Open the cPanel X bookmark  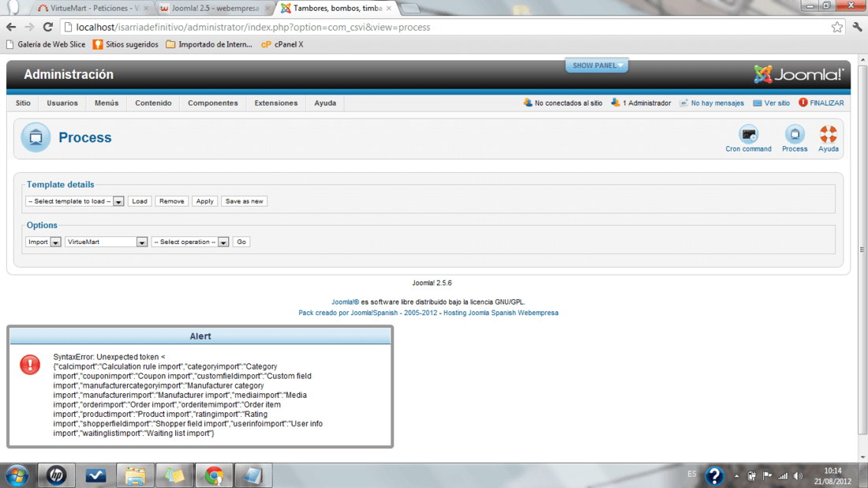(x=282, y=44)
